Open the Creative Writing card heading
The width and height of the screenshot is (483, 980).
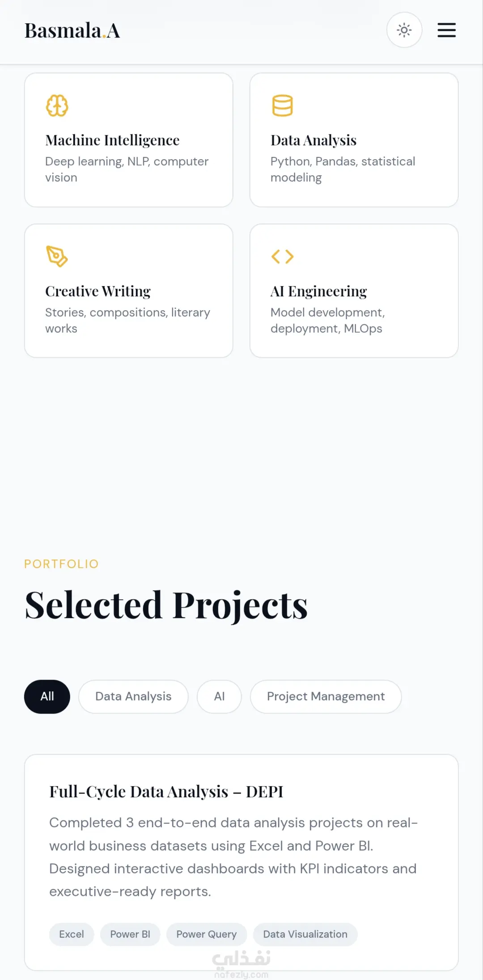point(98,291)
